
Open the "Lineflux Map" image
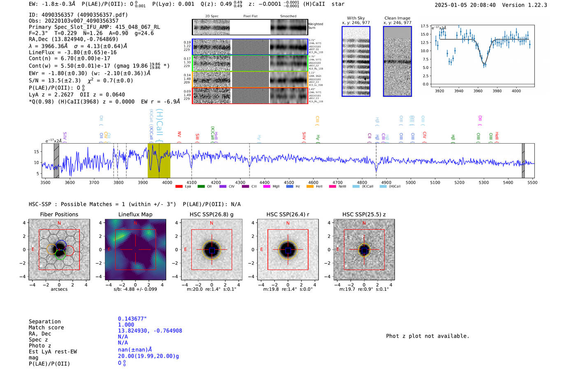click(x=135, y=250)
